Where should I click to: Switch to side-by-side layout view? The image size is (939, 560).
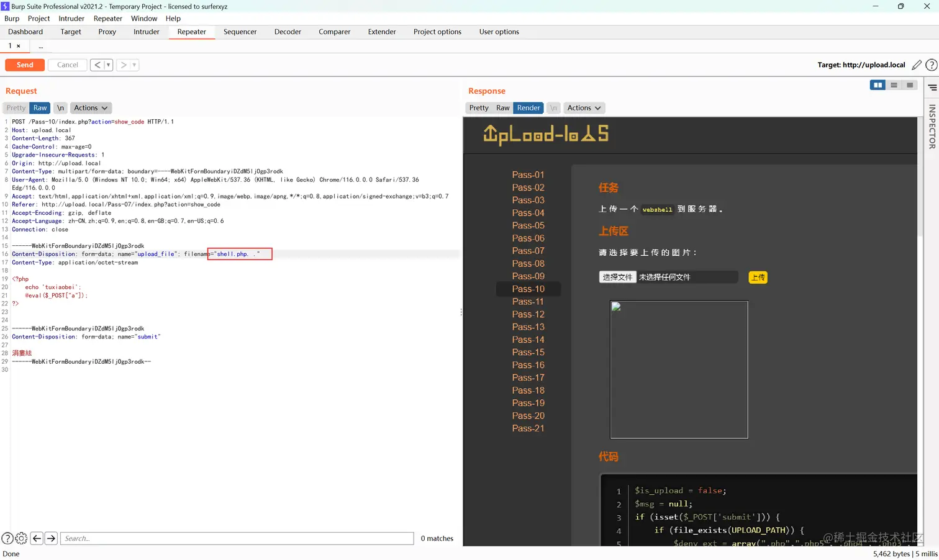878,85
